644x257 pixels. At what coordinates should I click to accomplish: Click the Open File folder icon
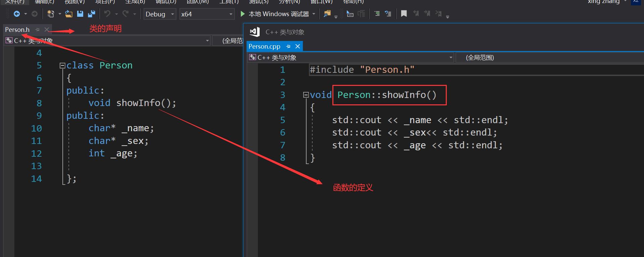(69, 14)
